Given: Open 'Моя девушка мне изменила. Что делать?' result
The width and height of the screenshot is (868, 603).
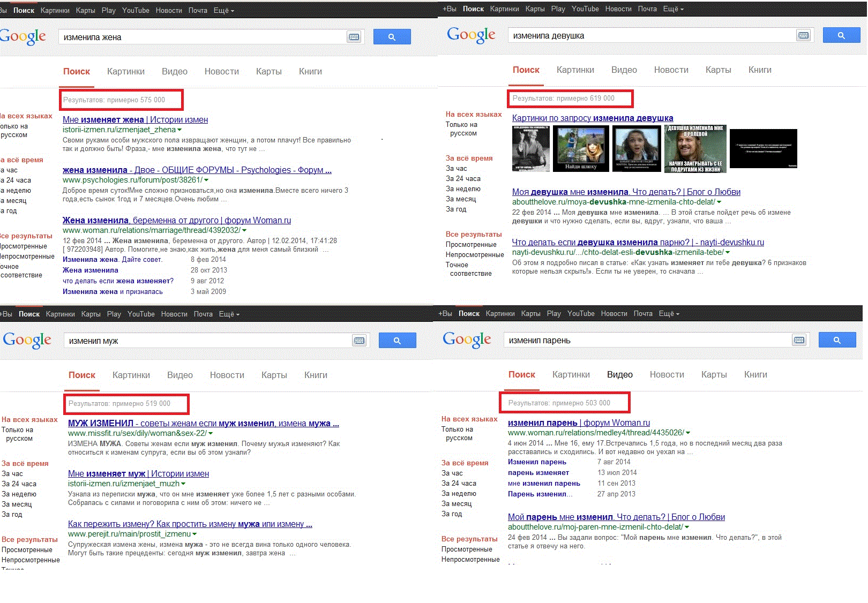Looking at the screenshot, I should point(626,192).
